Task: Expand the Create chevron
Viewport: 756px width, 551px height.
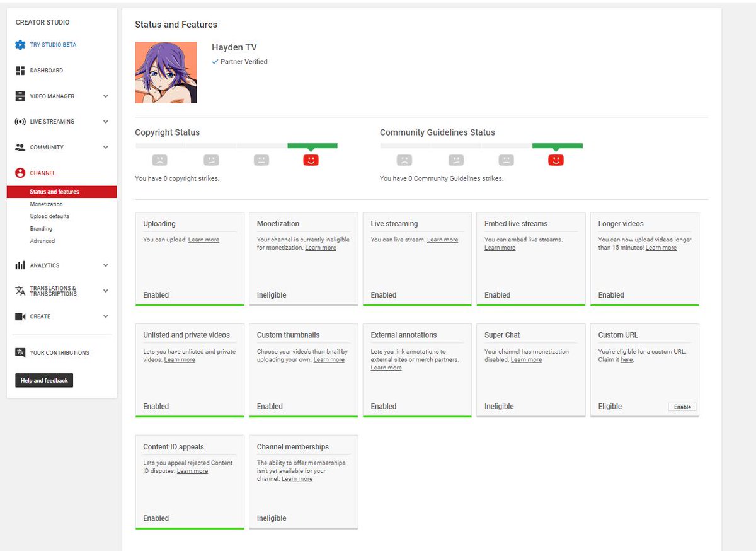Action: click(106, 316)
